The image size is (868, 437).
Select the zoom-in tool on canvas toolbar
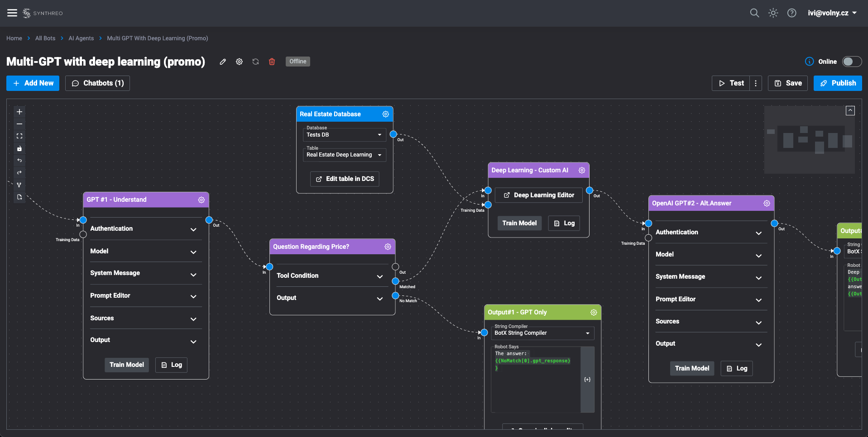pos(19,111)
